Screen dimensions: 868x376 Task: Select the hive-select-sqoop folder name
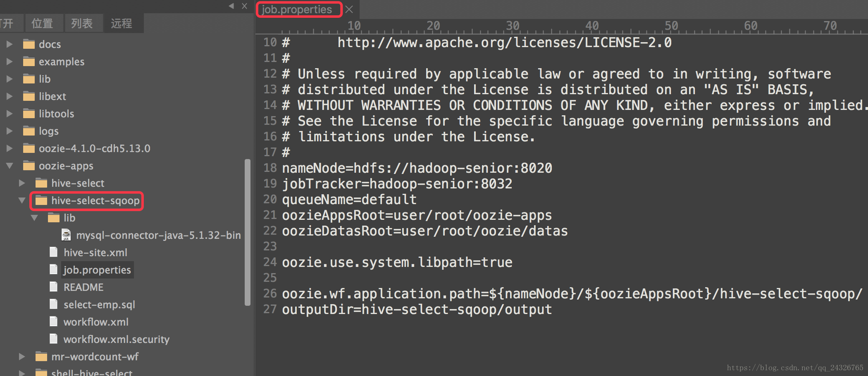(x=95, y=200)
